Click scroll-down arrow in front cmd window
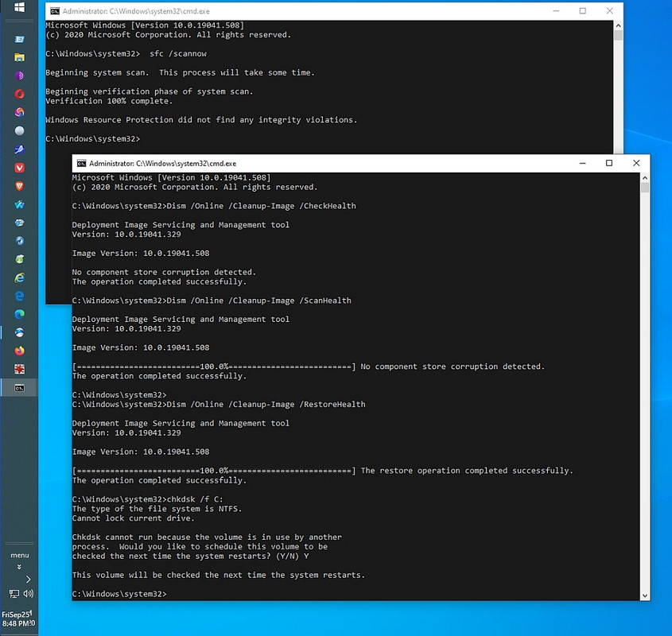Screen dimensions: 672x636 (645, 595)
